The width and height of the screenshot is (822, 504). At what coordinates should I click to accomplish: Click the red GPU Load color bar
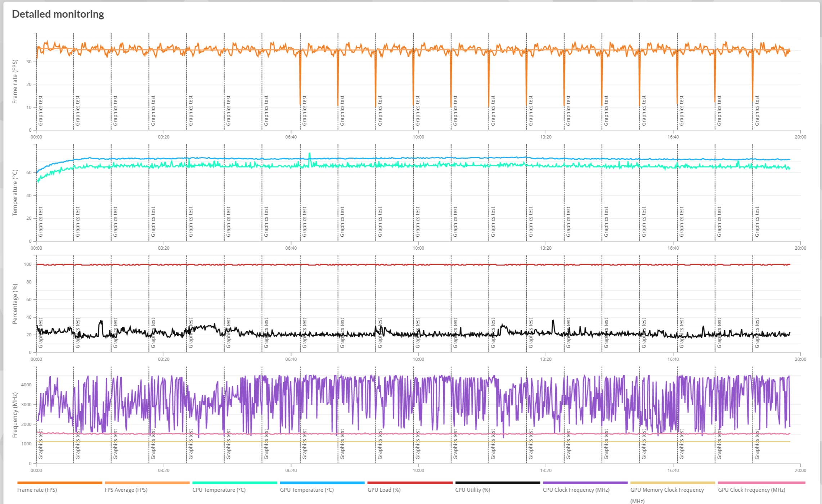click(410, 483)
